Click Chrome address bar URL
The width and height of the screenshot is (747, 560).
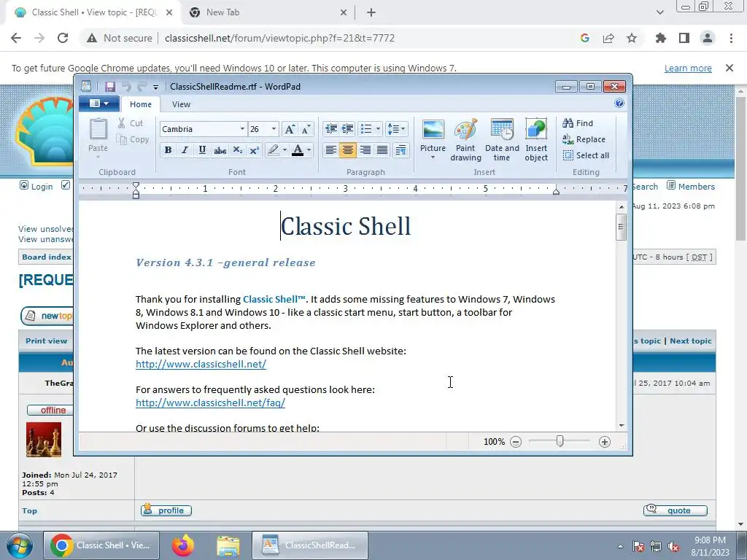[279, 38]
